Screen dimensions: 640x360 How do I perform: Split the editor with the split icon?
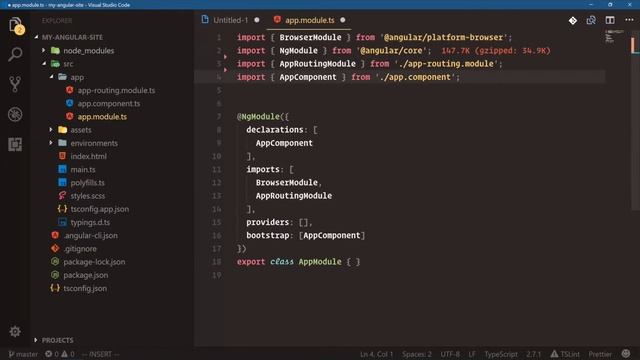coord(610,20)
